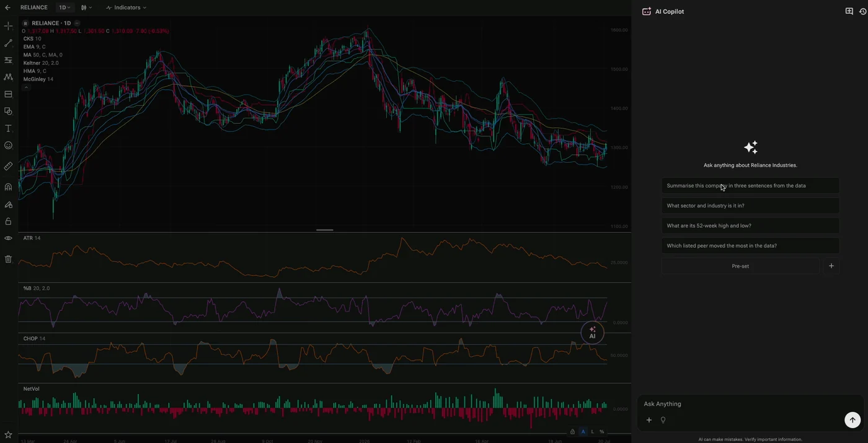
Task: Select the MA 50 indicator legend
Action: tap(43, 55)
